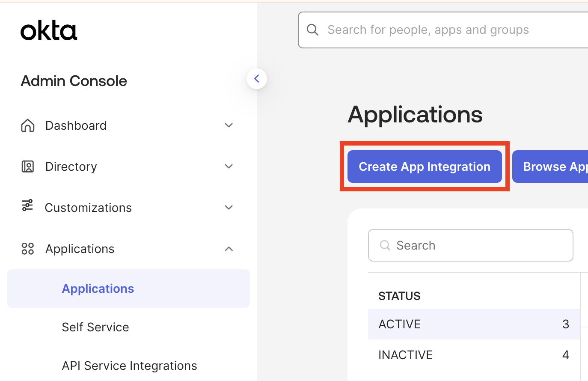Select the Customizations sliders icon
Screen dimensions: 588x381
click(27, 207)
